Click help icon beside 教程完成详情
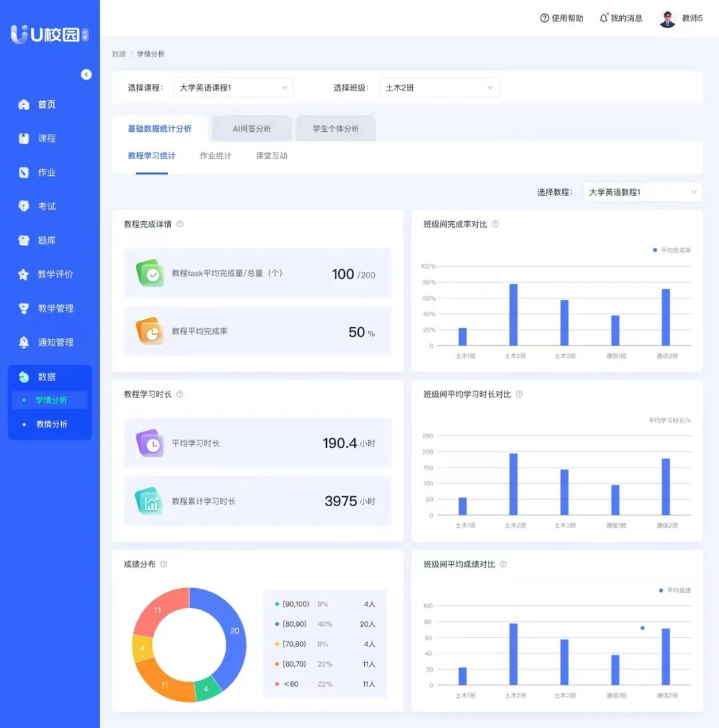719x728 pixels. [180, 224]
